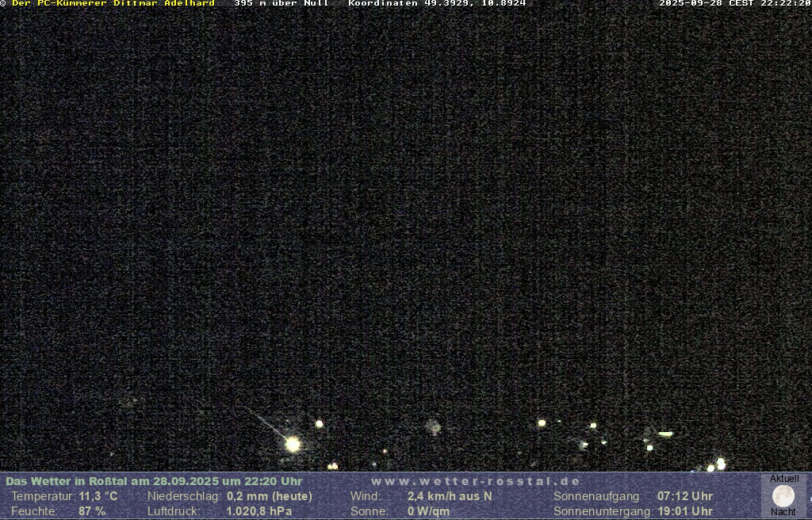
Task: Click the 'Nacht' label below the moon
Action: pyautogui.click(x=783, y=513)
